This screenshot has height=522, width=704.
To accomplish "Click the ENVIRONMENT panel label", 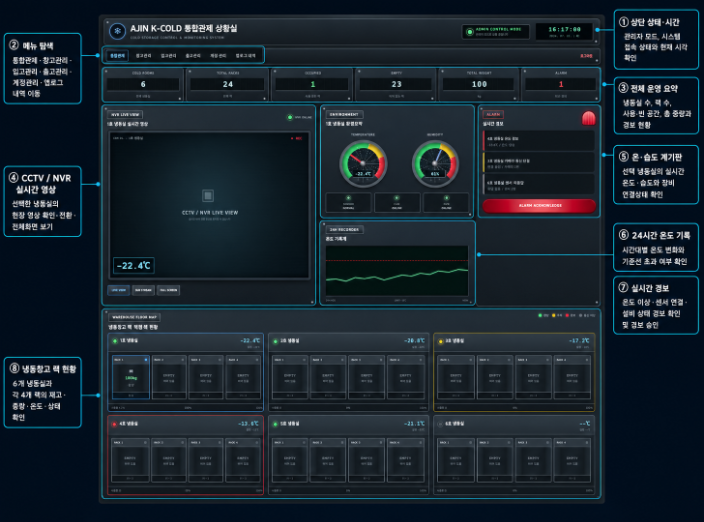I will coord(344,114).
